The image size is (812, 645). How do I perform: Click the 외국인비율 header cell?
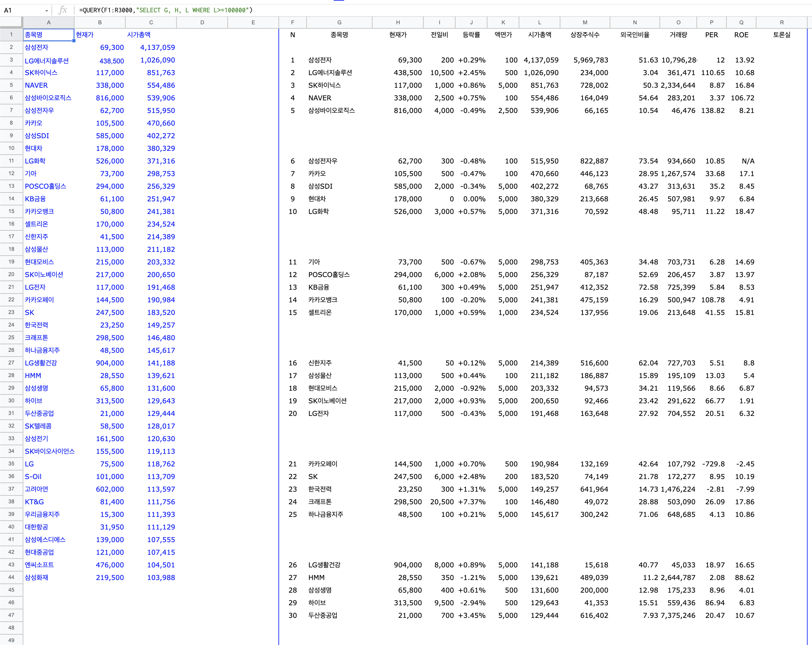[x=635, y=35]
